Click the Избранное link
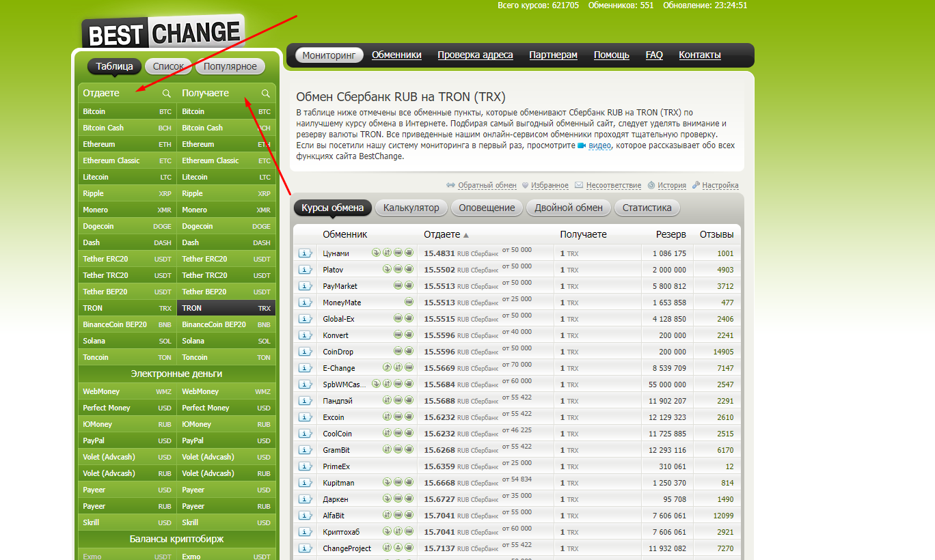The width and height of the screenshot is (935, 560). [x=550, y=185]
